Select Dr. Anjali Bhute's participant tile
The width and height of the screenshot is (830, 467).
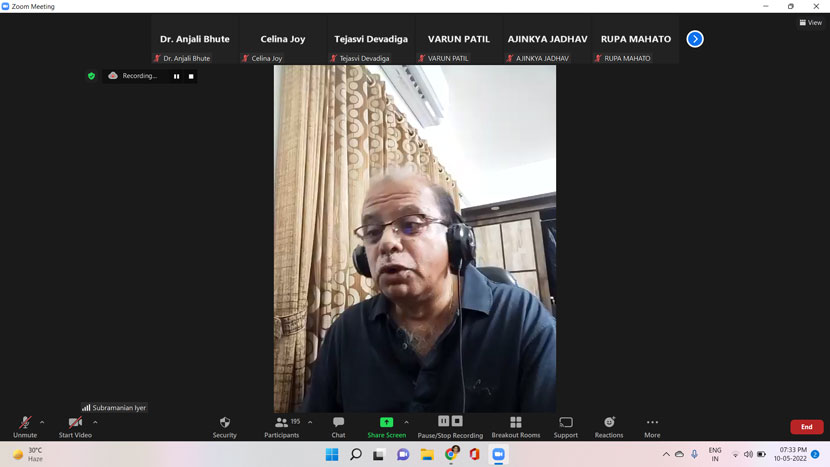195,40
